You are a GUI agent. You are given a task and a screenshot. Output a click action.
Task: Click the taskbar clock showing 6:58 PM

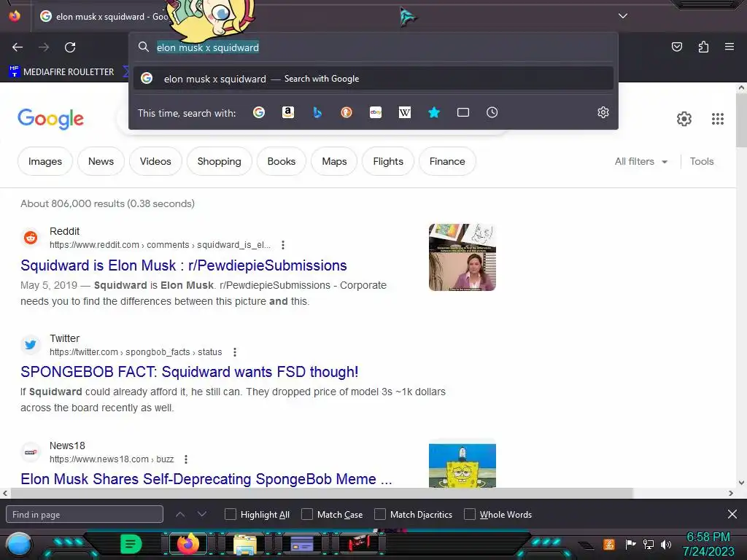point(708,544)
